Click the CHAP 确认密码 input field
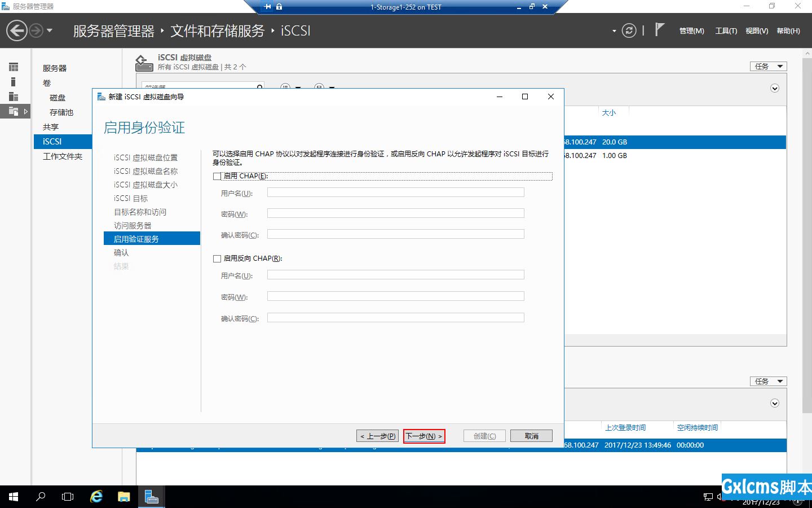This screenshot has width=812, height=508. [x=395, y=234]
